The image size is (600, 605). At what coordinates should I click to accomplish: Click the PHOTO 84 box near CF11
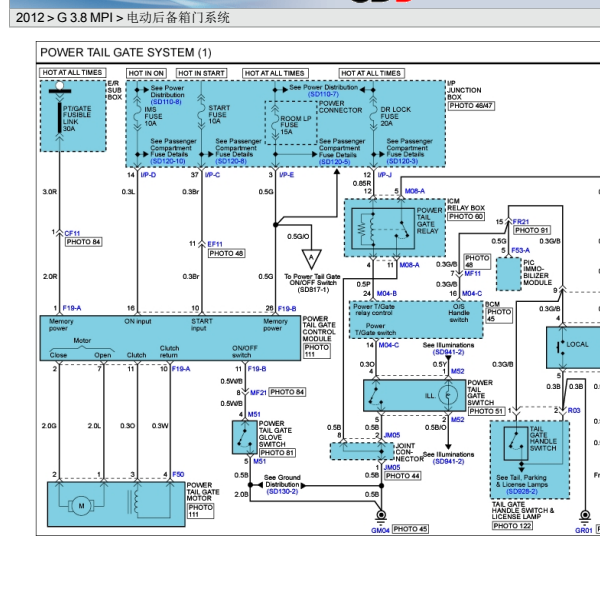coord(83,242)
